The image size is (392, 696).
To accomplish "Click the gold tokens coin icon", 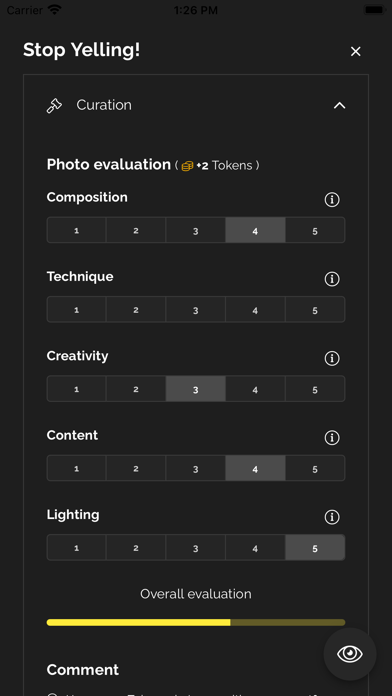I will [187, 166].
